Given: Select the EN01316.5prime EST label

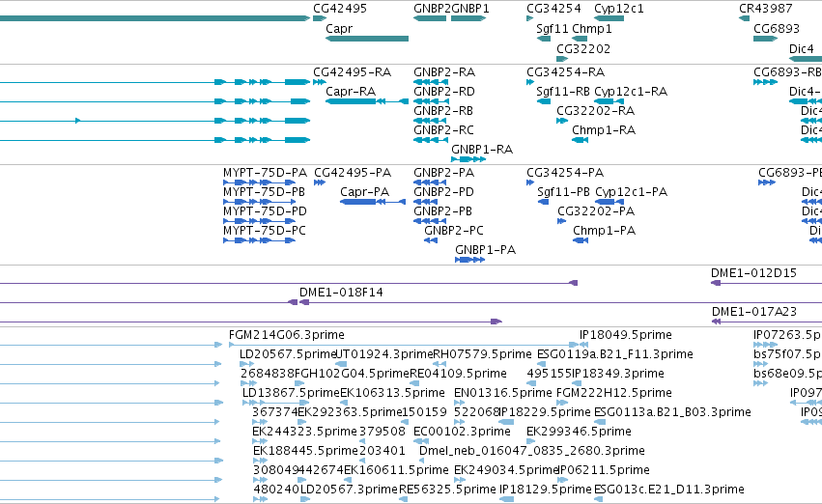Looking at the screenshot, I should (503, 393).
